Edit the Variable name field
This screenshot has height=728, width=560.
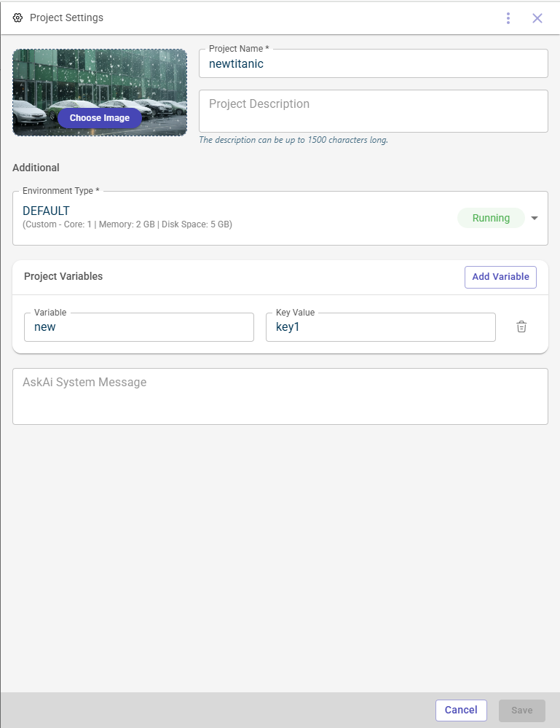(x=139, y=327)
